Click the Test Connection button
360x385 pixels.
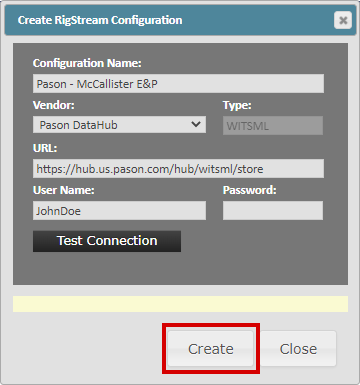coord(107,241)
